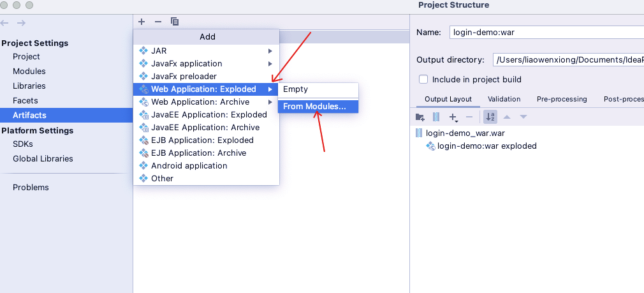
Task: Click the artifact Name input field
Action: point(546,33)
